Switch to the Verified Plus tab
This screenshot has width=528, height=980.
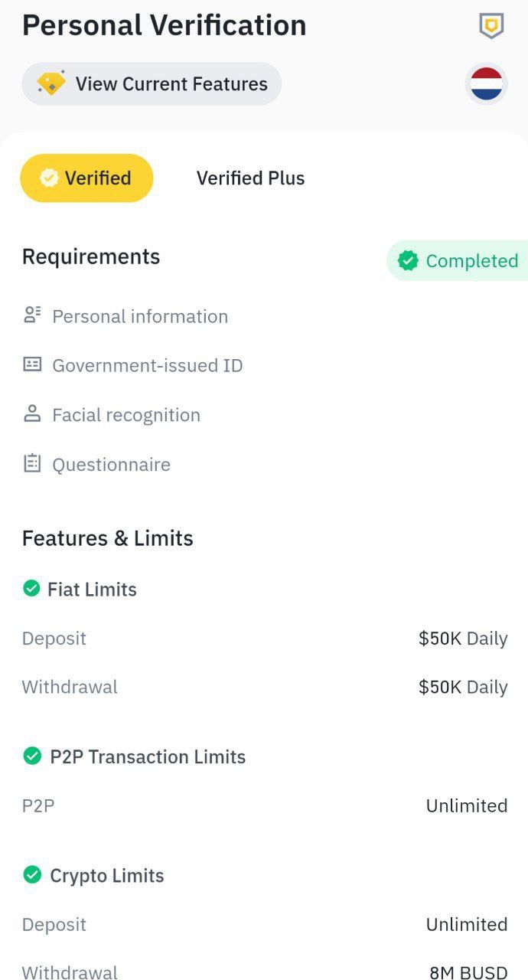coord(250,178)
